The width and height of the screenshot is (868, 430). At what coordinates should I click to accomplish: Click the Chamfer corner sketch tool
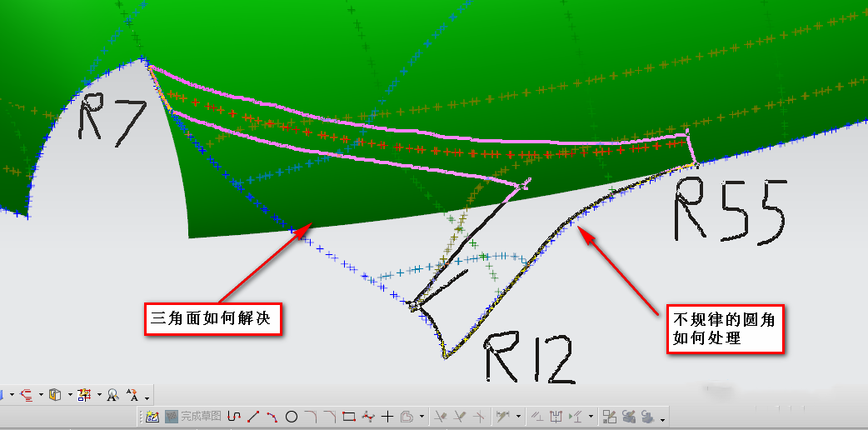pyautogui.click(x=330, y=416)
